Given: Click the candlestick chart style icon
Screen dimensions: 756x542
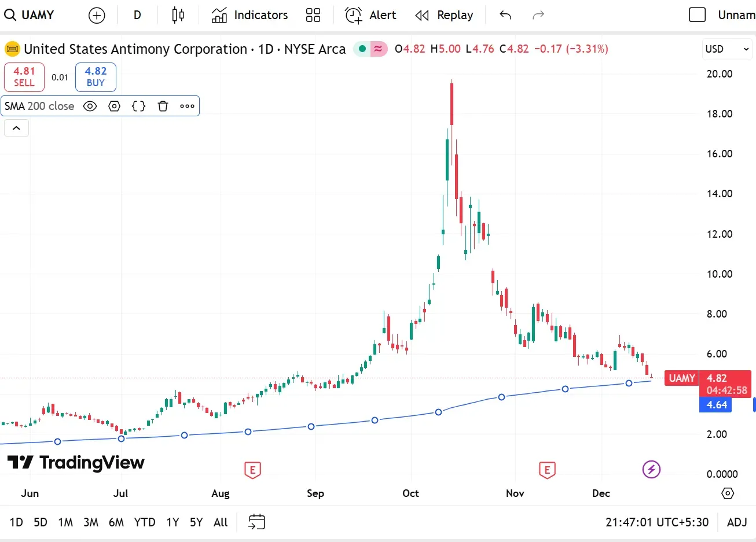Looking at the screenshot, I should tap(178, 15).
